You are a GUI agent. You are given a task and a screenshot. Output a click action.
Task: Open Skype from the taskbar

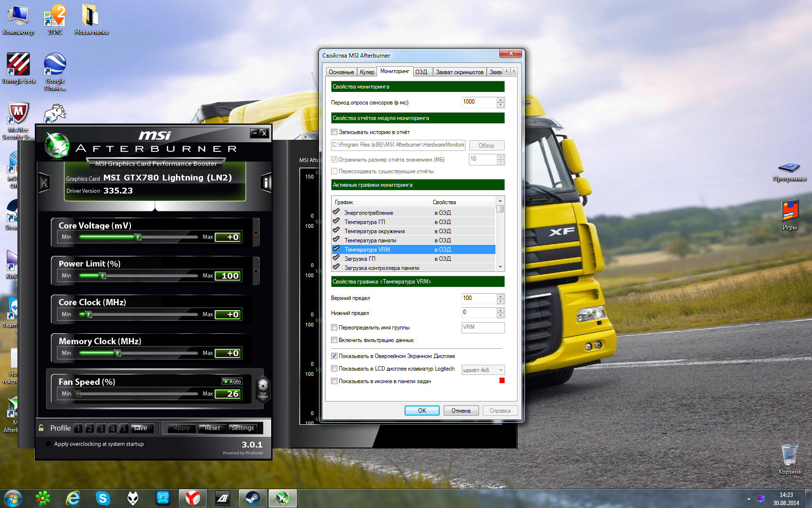click(103, 498)
